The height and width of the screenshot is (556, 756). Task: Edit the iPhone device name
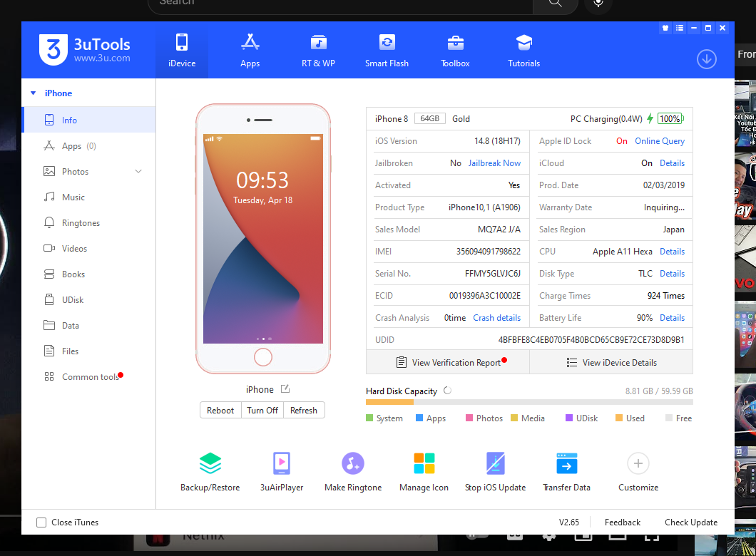point(285,389)
